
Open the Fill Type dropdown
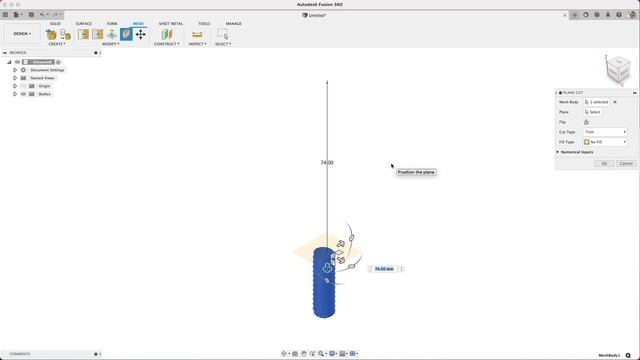click(605, 142)
